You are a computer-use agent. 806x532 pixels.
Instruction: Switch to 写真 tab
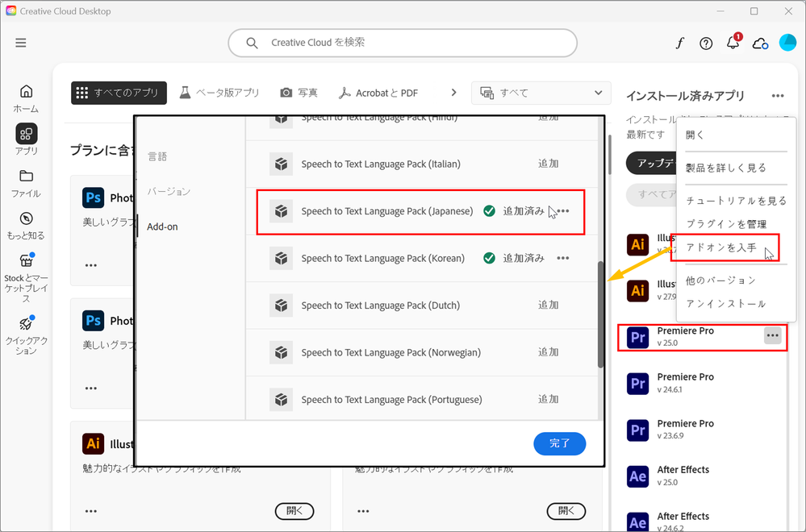tap(299, 93)
